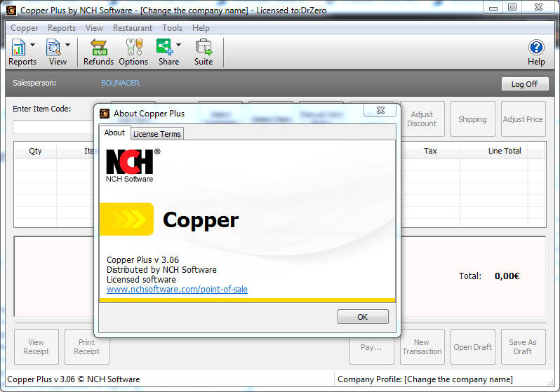Click the Log Off button
The width and height of the screenshot is (560, 392).
[525, 84]
